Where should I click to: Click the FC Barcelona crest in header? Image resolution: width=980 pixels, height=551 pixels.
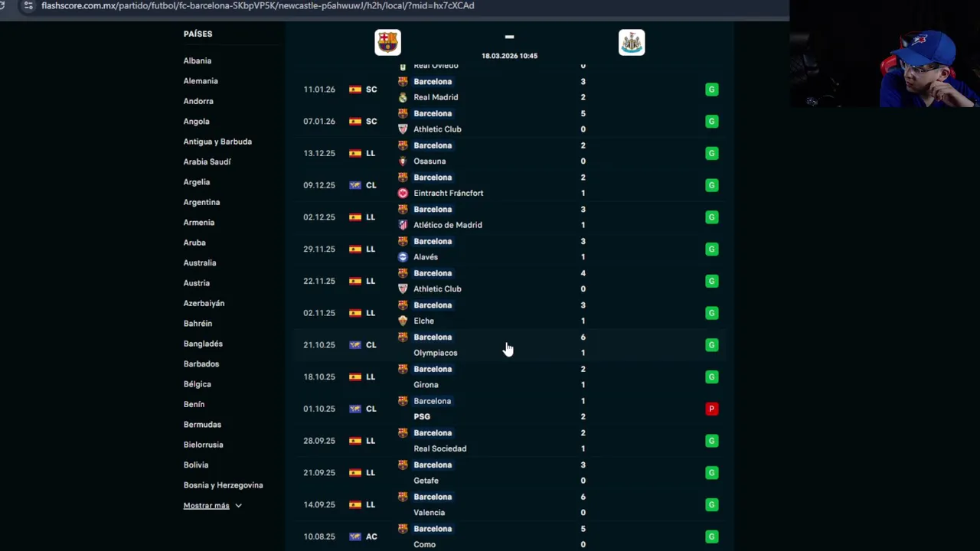(387, 42)
